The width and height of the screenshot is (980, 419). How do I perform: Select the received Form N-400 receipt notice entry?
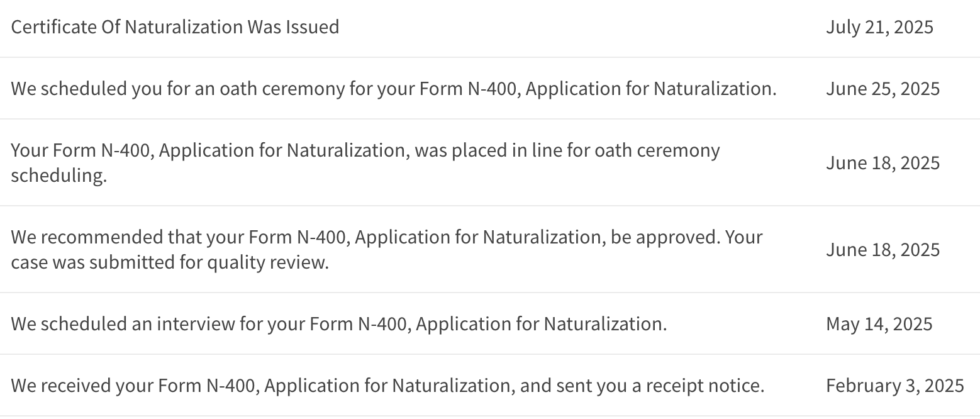coord(387,386)
